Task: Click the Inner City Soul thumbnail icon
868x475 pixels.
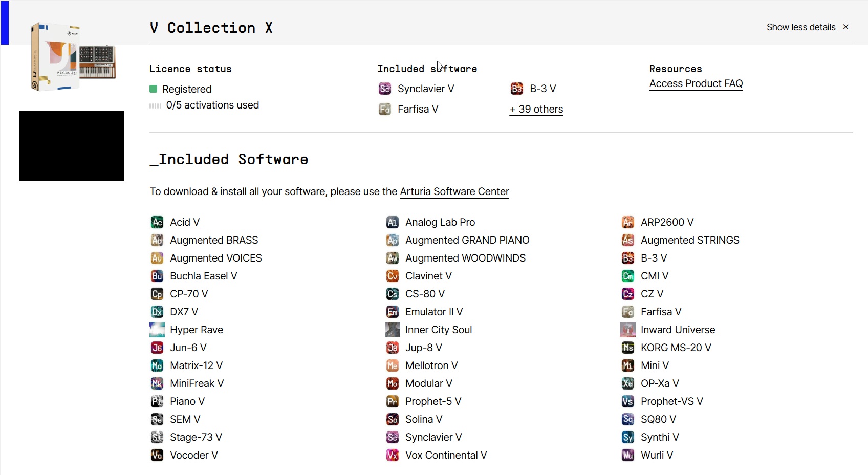Action: [393, 330]
